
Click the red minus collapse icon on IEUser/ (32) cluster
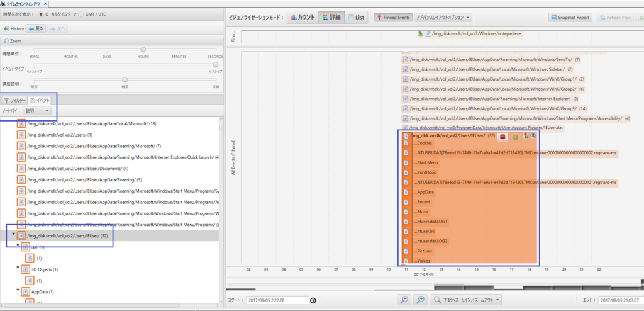click(x=502, y=137)
